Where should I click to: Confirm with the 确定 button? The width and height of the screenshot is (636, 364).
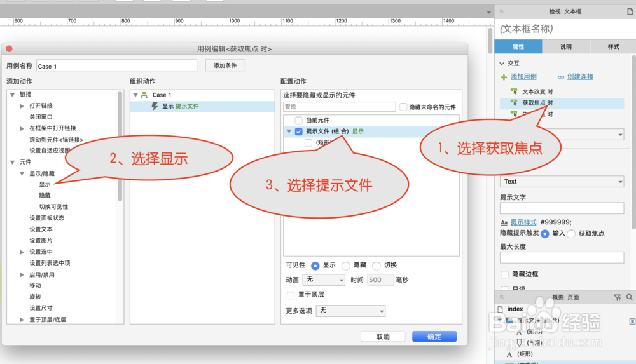[x=434, y=337]
